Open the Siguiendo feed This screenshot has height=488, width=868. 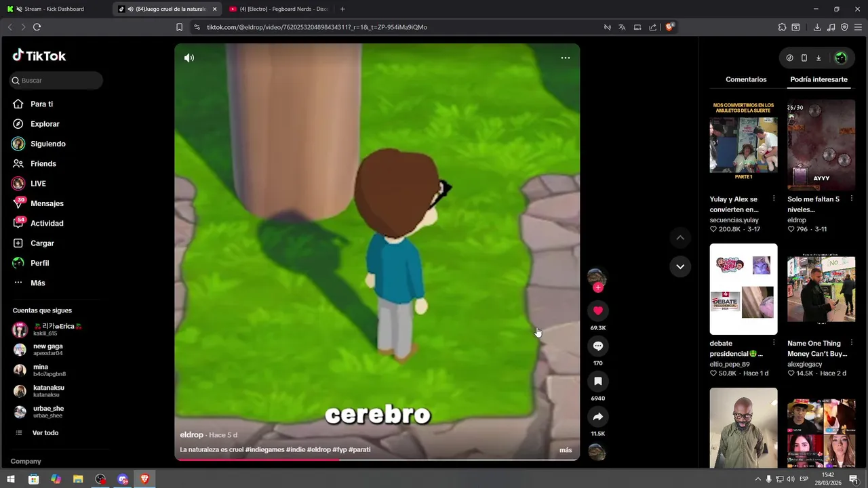pos(47,144)
